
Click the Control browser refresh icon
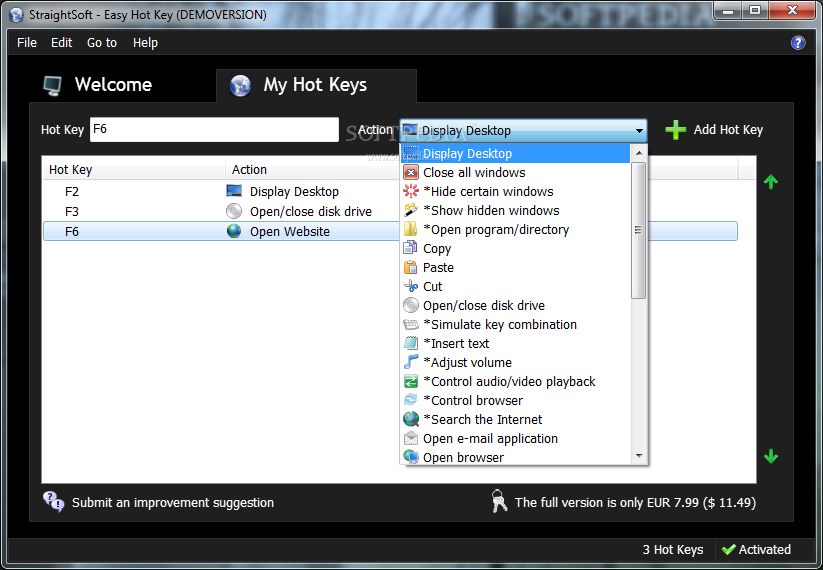(410, 400)
